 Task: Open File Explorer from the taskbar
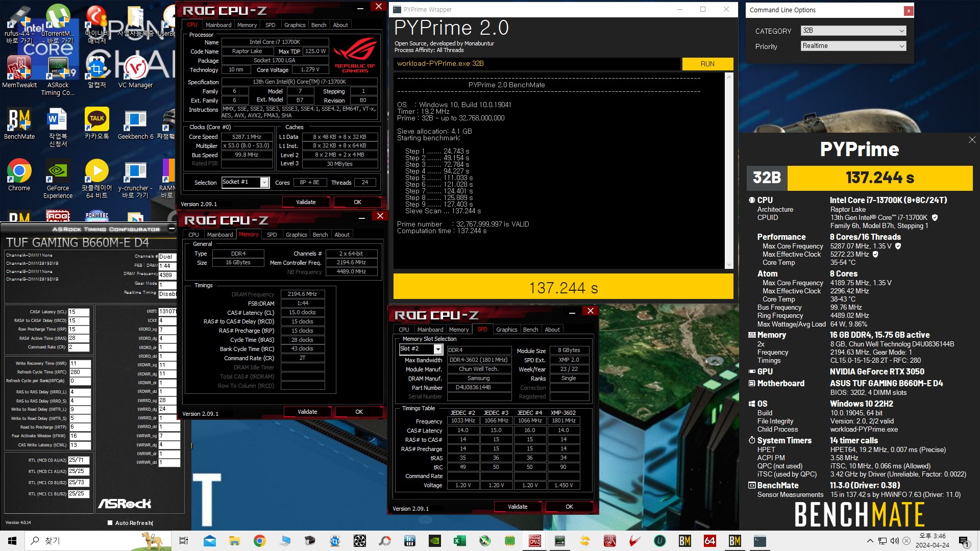click(234, 541)
